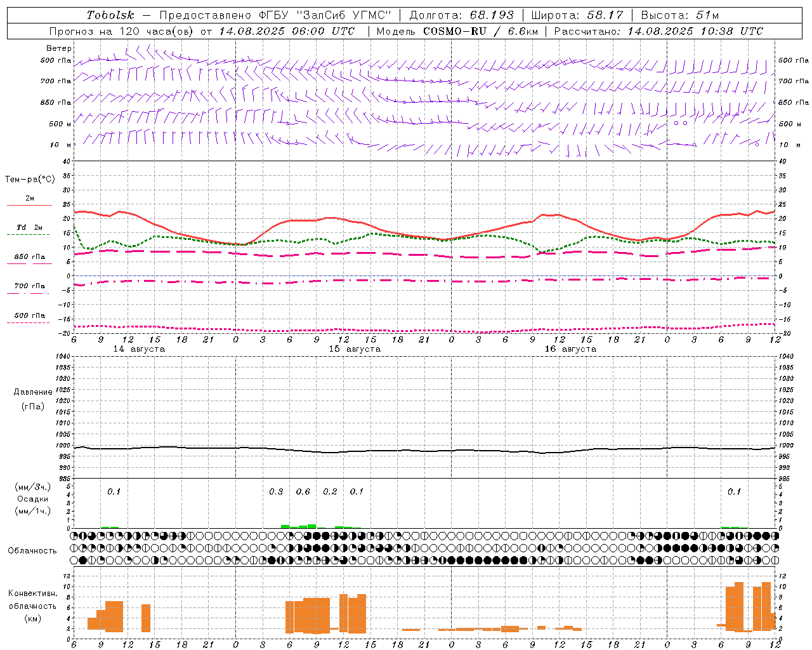
Task: Click the left "10 м" wind level label
Action: pos(60,145)
